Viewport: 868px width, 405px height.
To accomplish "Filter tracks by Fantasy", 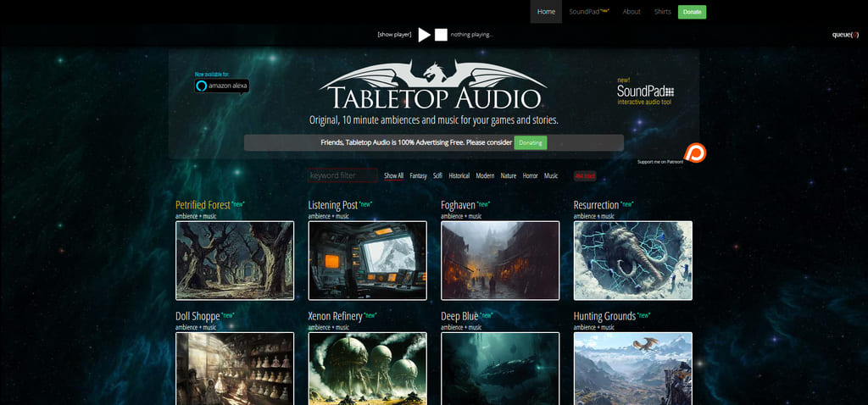I will tap(418, 176).
